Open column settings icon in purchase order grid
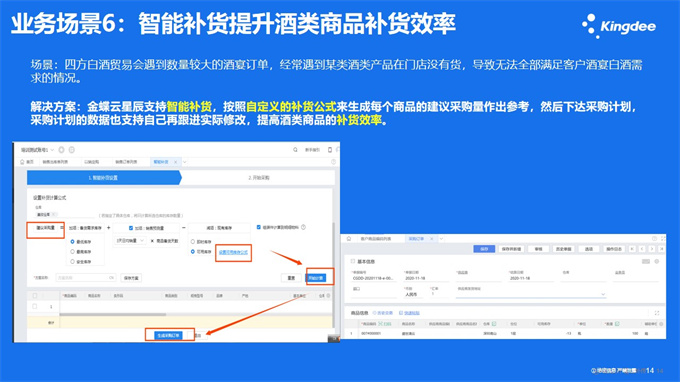 pyautogui.click(x=661, y=324)
